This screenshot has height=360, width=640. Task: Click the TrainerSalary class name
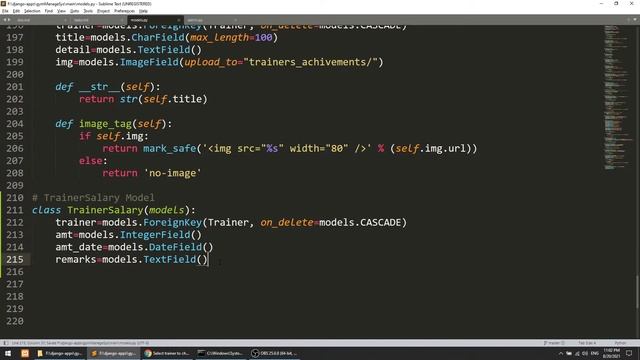coord(105,210)
